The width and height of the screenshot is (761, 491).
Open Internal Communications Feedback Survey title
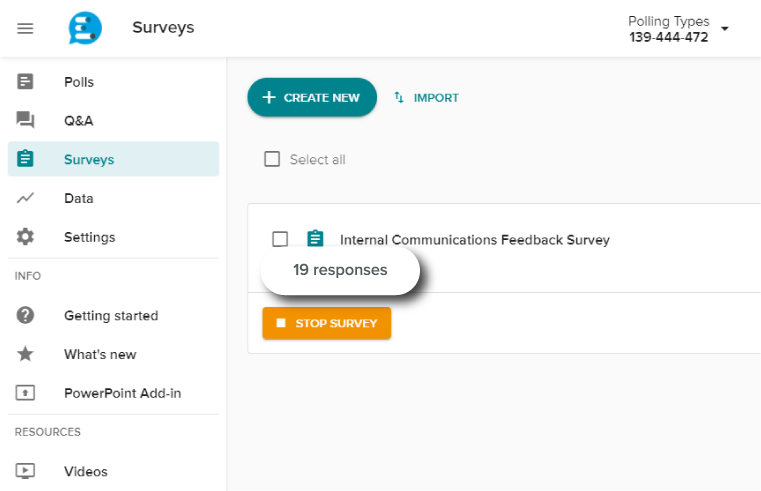(474, 240)
